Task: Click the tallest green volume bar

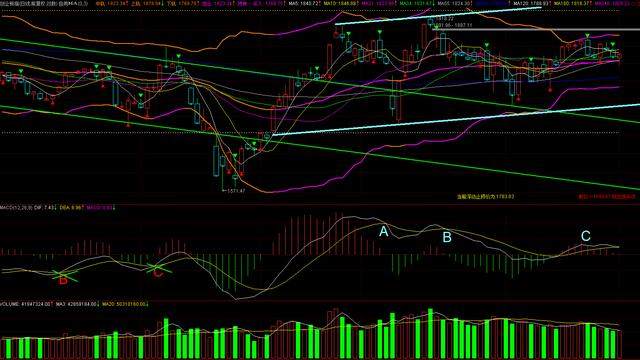Action: (x=430, y=334)
